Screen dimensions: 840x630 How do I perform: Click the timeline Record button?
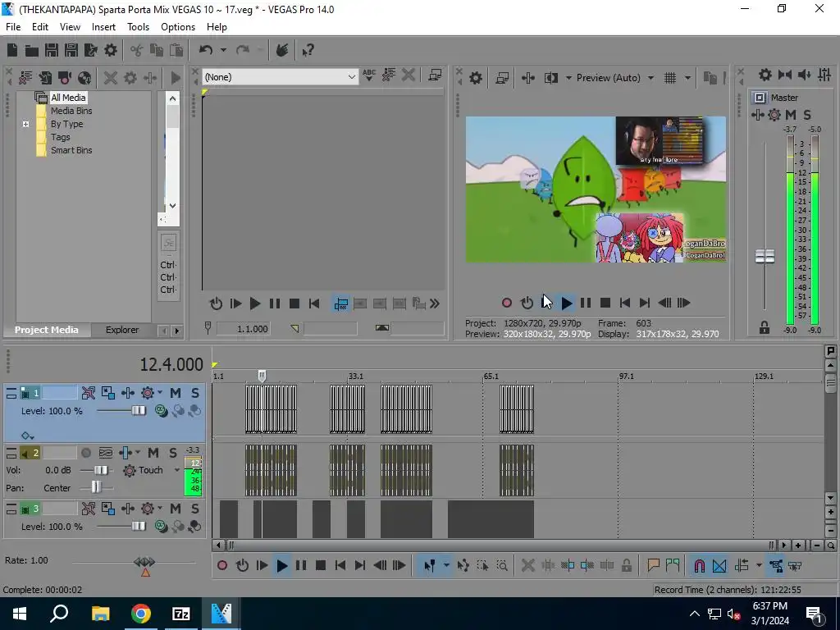pos(222,565)
